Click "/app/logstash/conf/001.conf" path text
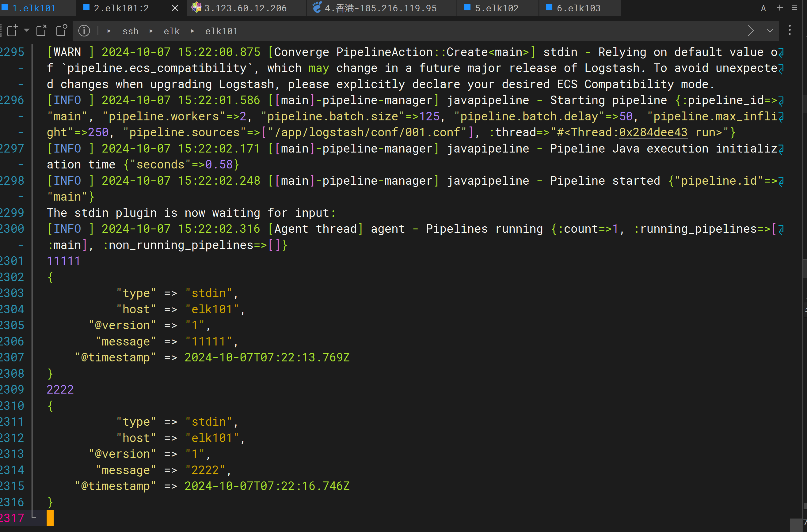The width and height of the screenshot is (807, 532). (367, 132)
